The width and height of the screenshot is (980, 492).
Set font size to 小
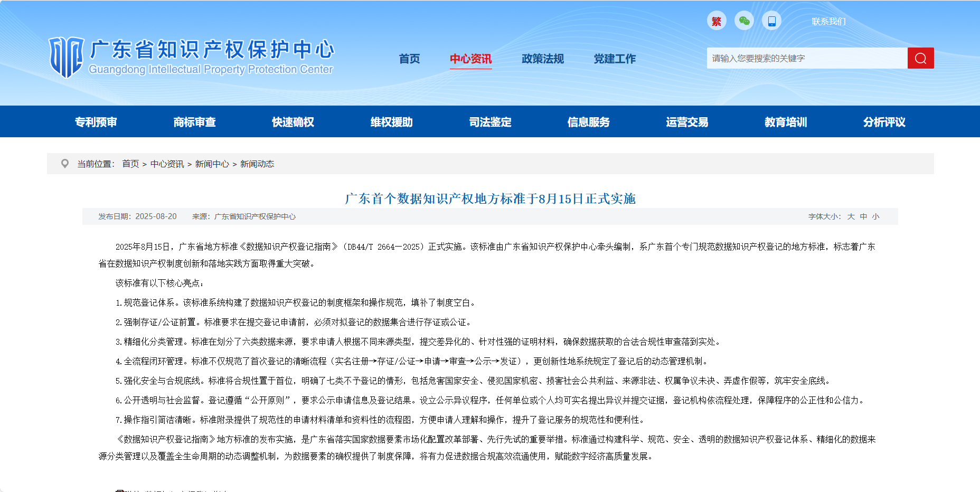point(876,216)
